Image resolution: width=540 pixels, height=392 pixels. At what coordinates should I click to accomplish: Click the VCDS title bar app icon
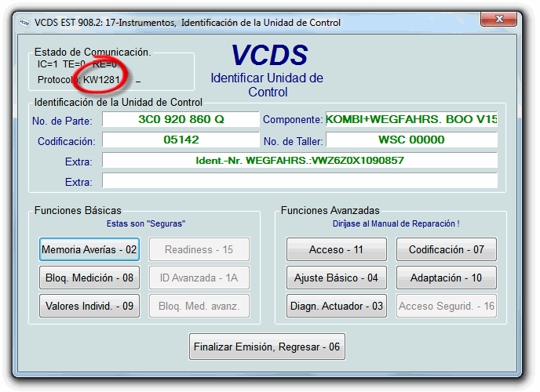pos(24,23)
